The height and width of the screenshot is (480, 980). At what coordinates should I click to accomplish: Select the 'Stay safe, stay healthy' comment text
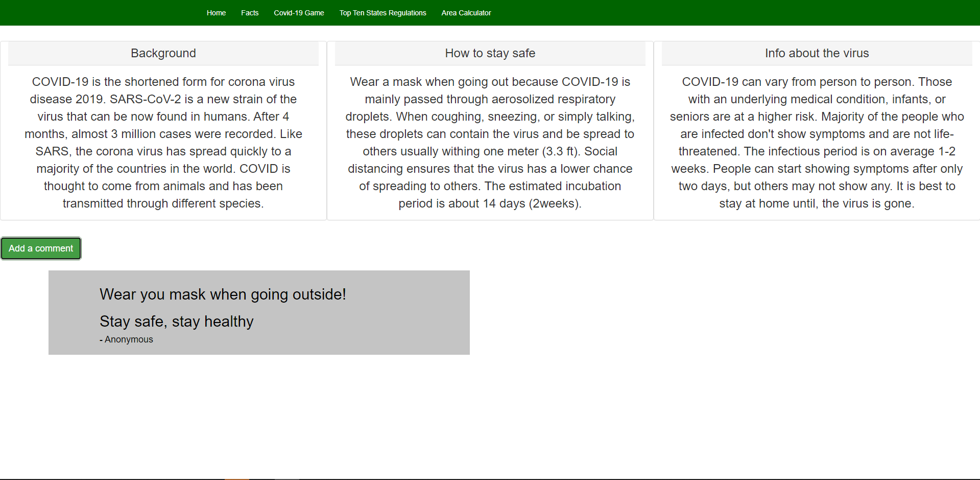pos(176,321)
